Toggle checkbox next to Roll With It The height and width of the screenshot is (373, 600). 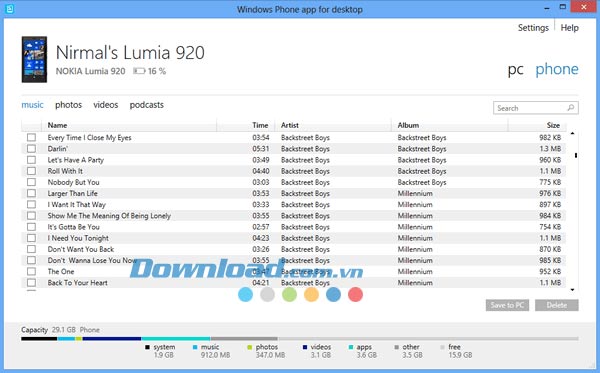pyautogui.click(x=31, y=171)
